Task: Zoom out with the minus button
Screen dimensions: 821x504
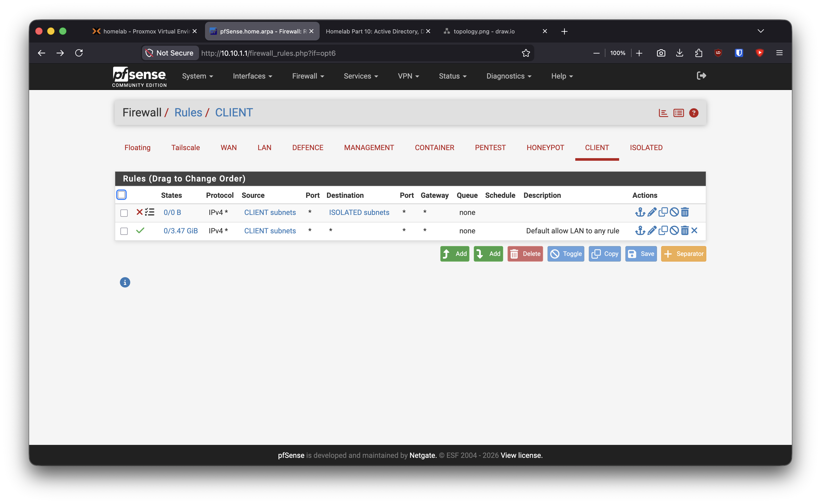Action: 596,53
